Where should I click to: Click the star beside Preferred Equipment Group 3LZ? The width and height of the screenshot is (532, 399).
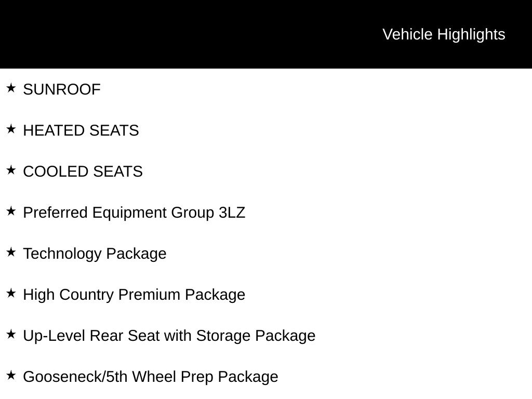tap(11, 211)
